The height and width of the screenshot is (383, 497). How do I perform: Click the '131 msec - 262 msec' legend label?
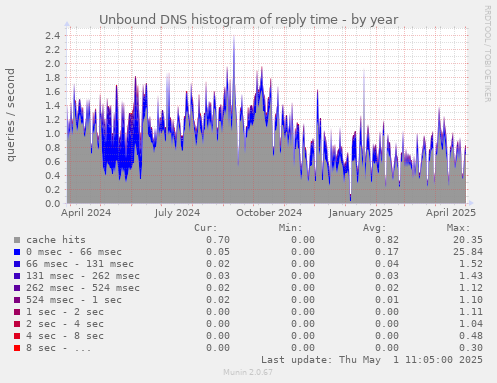point(83,276)
